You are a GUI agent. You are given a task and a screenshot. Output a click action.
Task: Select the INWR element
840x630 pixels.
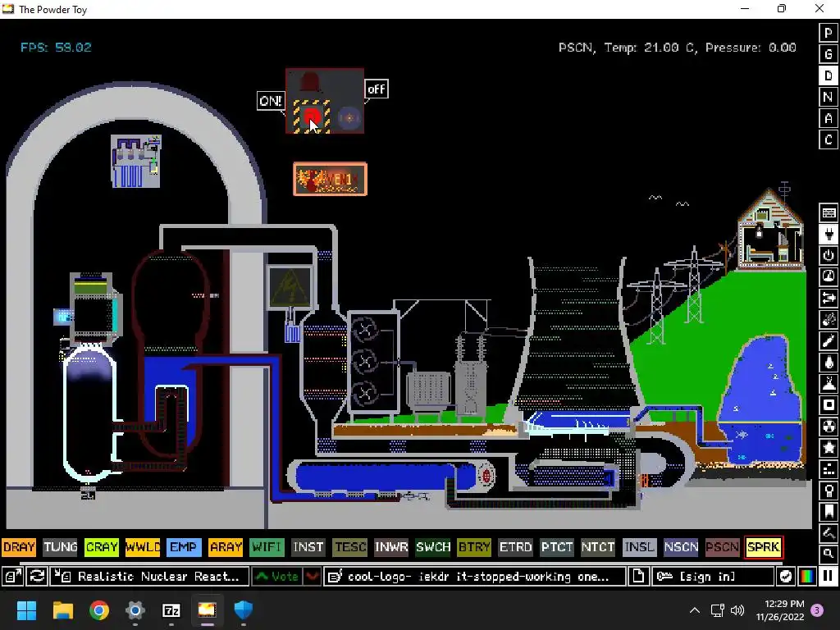point(391,547)
